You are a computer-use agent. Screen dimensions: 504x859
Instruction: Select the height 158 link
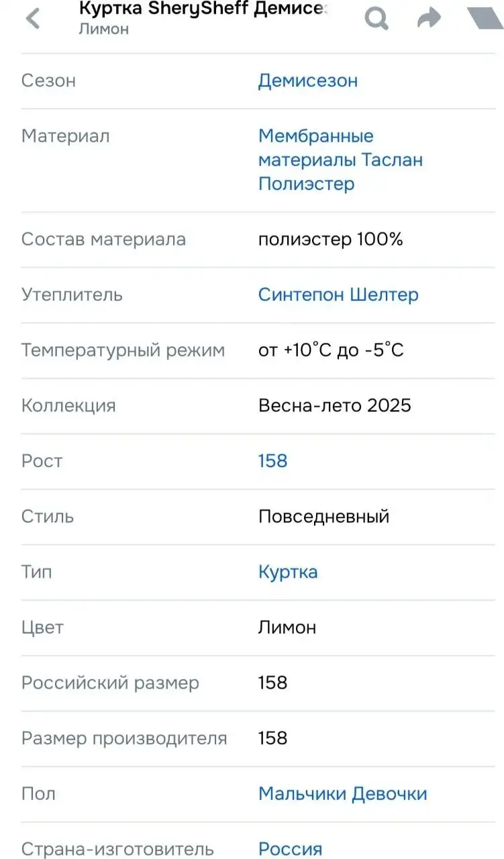tap(272, 460)
